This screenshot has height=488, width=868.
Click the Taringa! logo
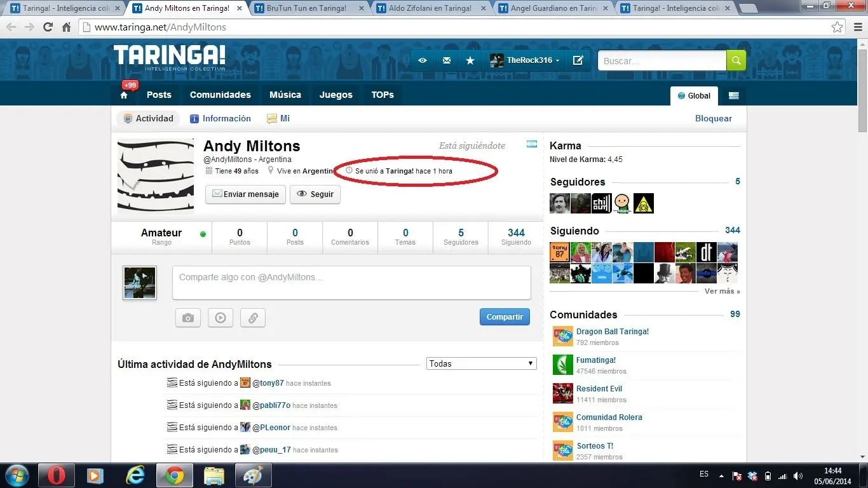coord(169,57)
